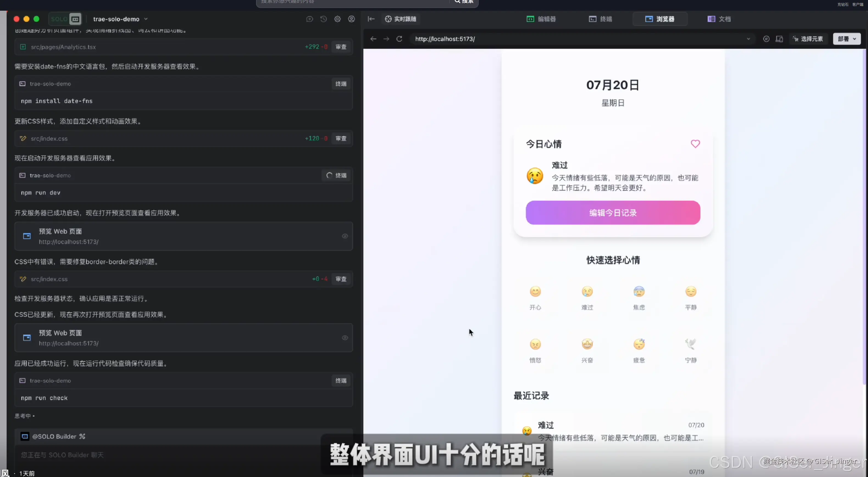The width and height of the screenshot is (868, 477).
Task: Collapse the chat panel with the left-arrow icon
Action: pyautogui.click(x=371, y=19)
